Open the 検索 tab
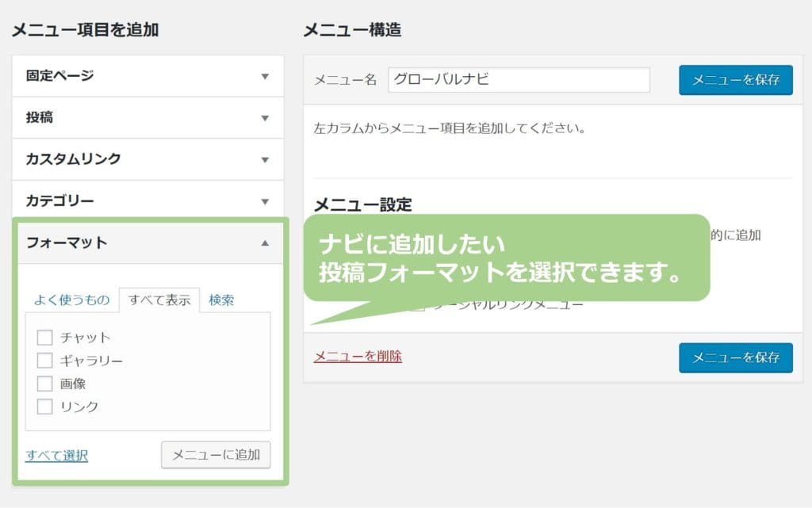This screenshot has height=508, width=812. tap(221, 300)
